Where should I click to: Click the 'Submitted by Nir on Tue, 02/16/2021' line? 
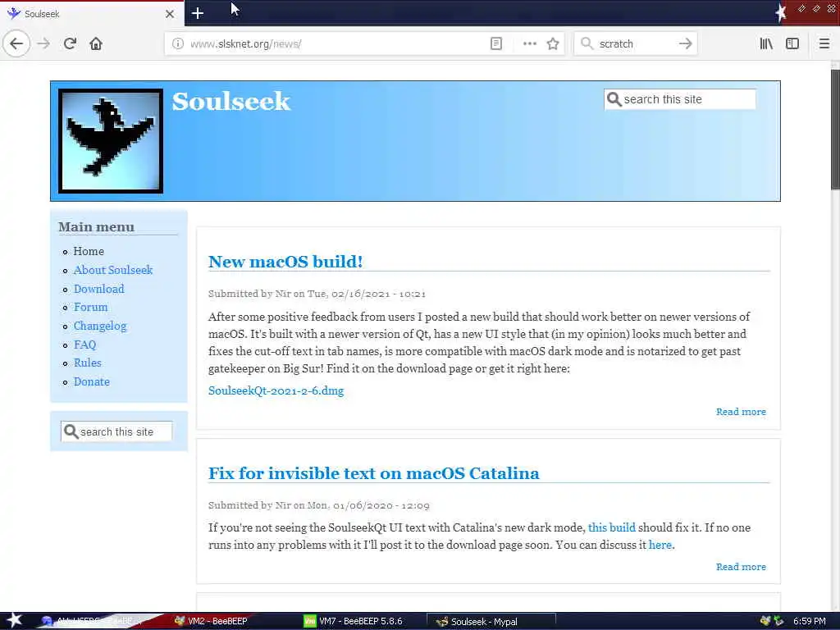[317, 294]
